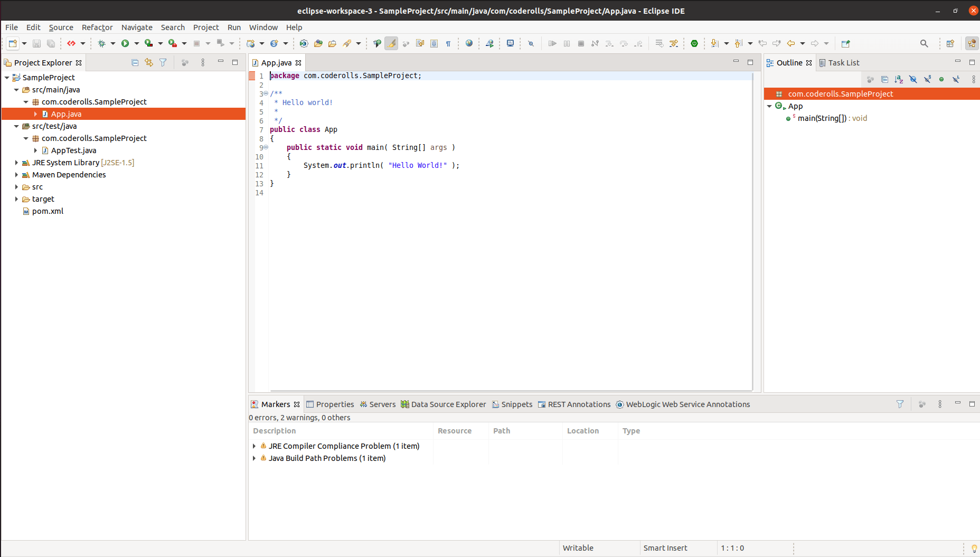Collapse all nodes in the Outline view

(885, 79)
